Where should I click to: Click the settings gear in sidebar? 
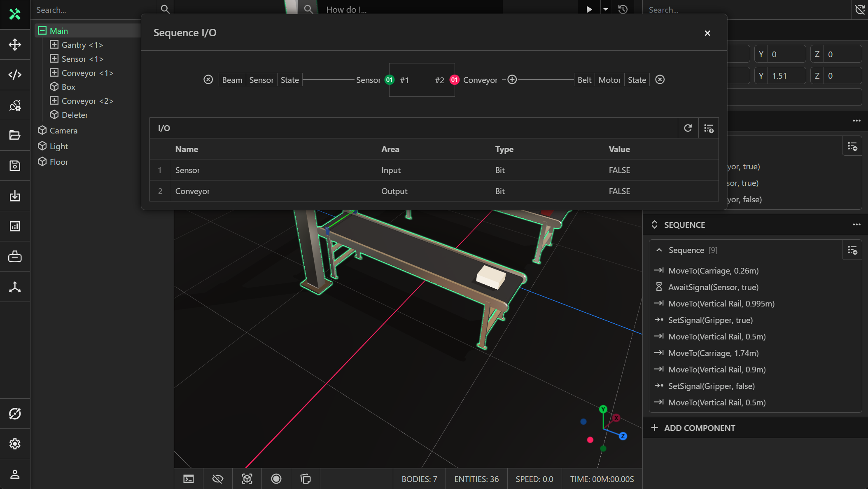click(x=15, y=444)
